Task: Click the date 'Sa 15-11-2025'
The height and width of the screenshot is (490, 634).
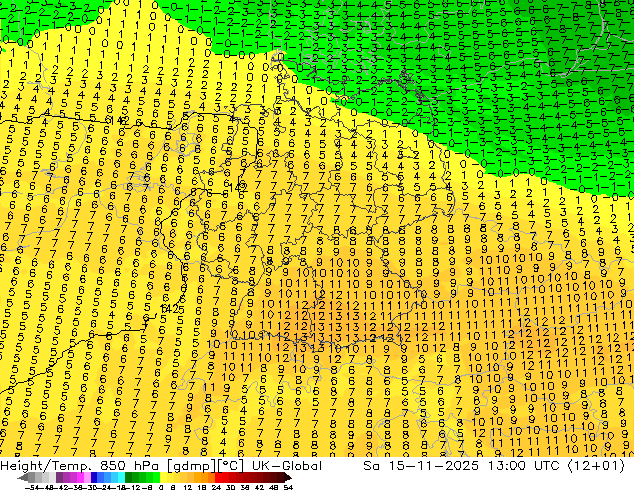Action: [421, 466]
